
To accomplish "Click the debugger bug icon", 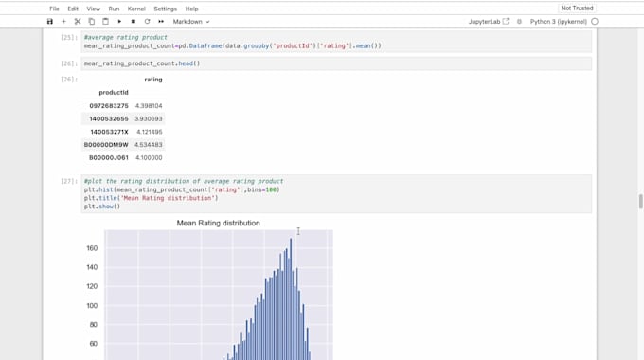I will click(519, 22).
